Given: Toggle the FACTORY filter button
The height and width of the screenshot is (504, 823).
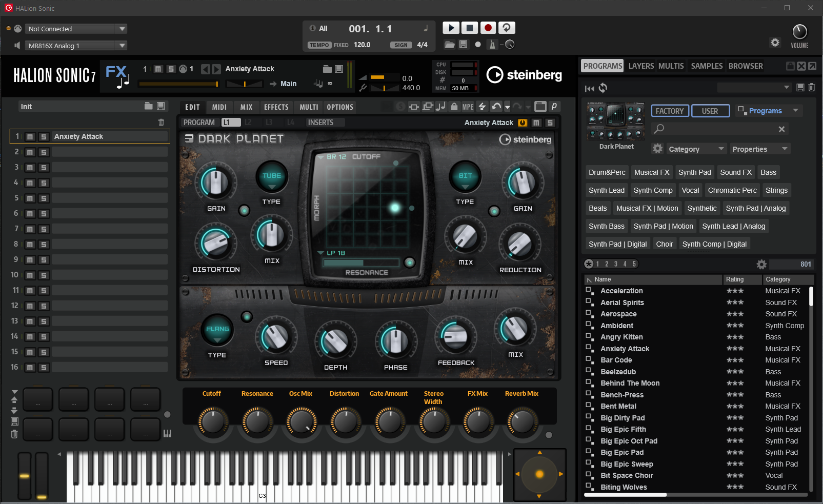Looking at the screenshot, I should (670, 111).
